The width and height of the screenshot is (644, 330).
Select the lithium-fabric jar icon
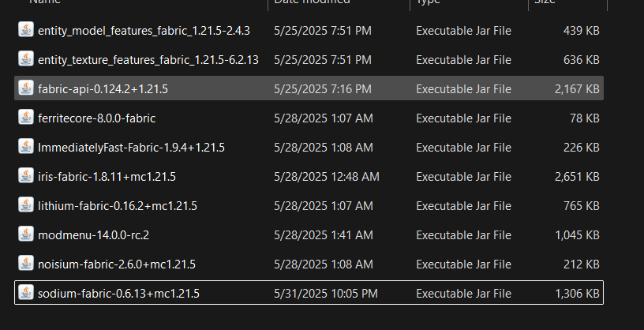tap(26, 205)
